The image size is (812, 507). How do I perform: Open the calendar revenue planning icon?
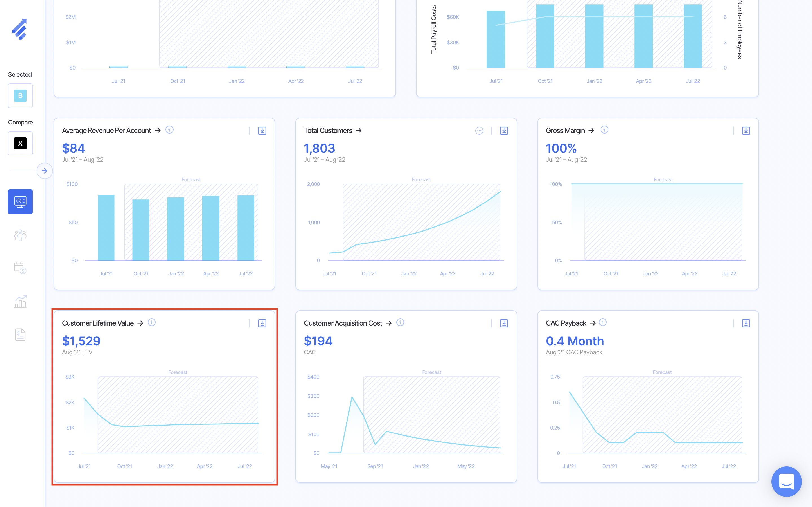tap(20, 268)
